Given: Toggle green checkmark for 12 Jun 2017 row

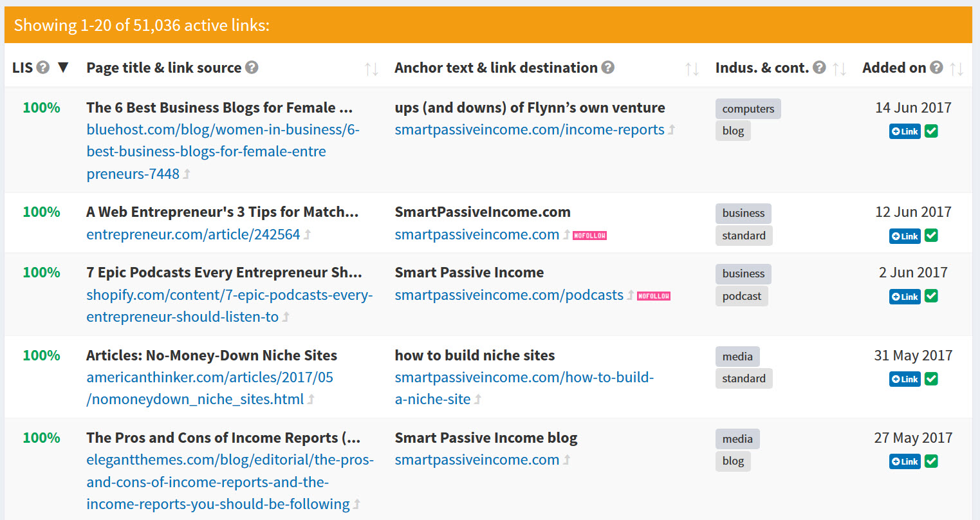Looking at the screenshot, I should [x=931, y=236].
